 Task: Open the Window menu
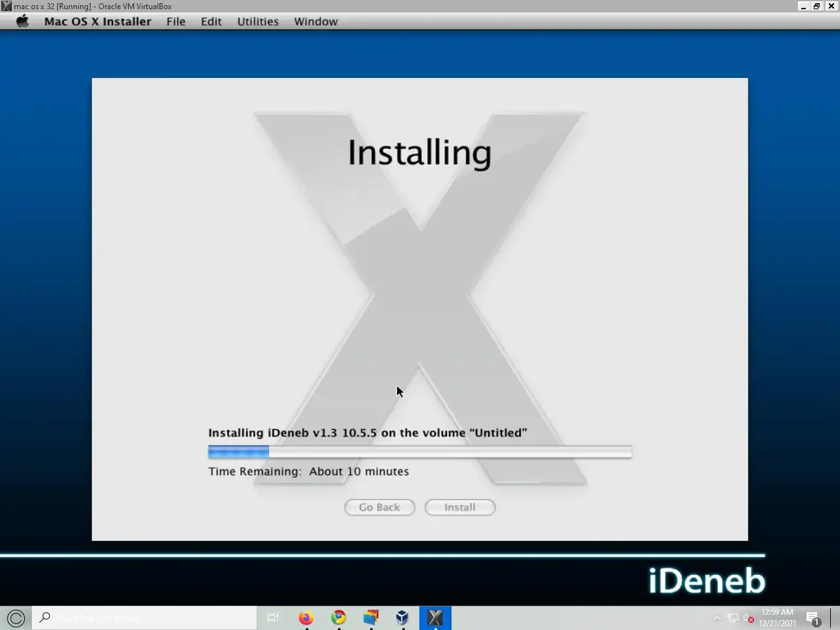(x=316, y=22)
